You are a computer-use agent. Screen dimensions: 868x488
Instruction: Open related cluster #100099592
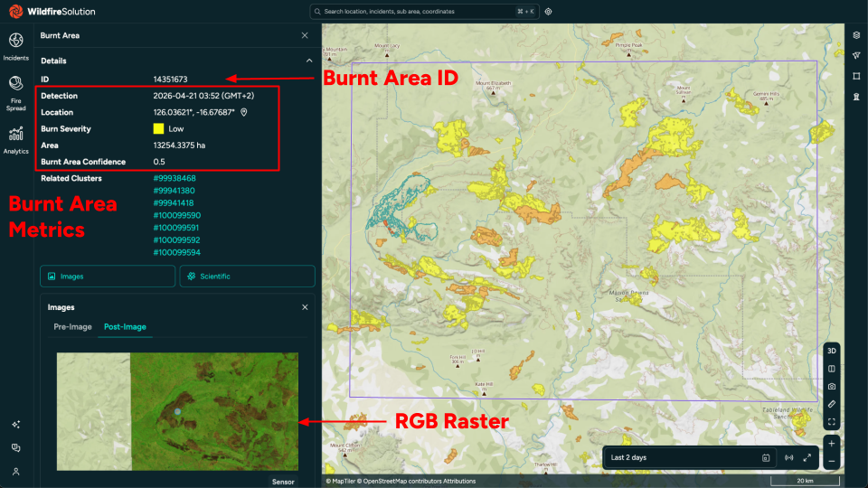point(176,240)
